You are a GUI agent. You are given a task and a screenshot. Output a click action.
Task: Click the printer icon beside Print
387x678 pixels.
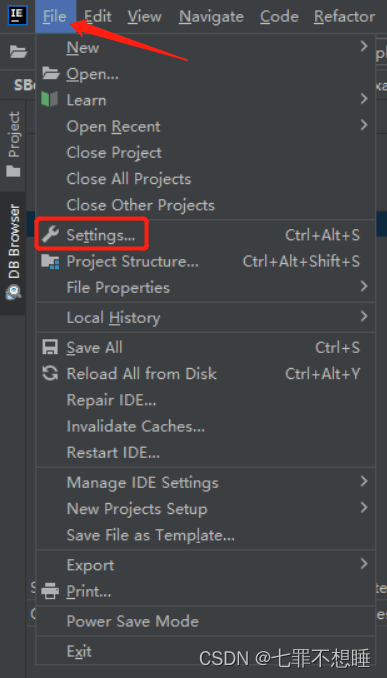coord(50,591)
